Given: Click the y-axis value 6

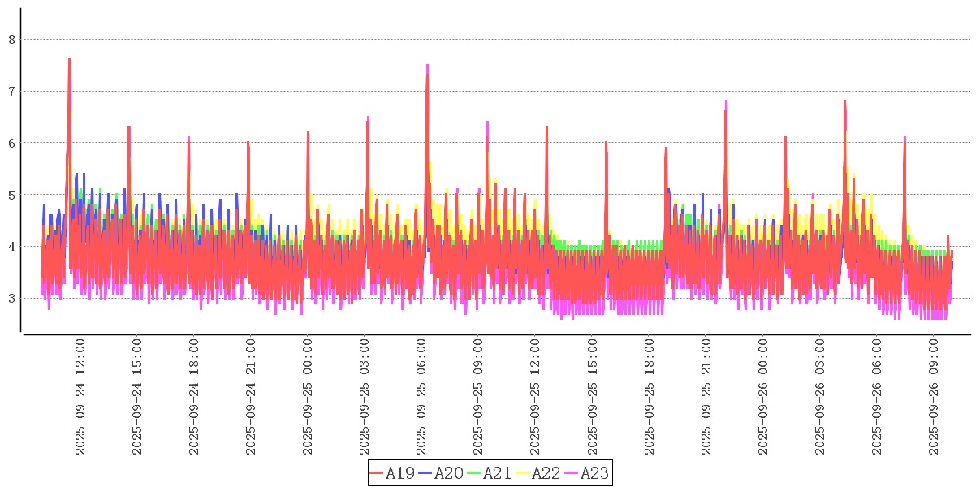Looking at the screenshot, I should [x=11, y=143].
